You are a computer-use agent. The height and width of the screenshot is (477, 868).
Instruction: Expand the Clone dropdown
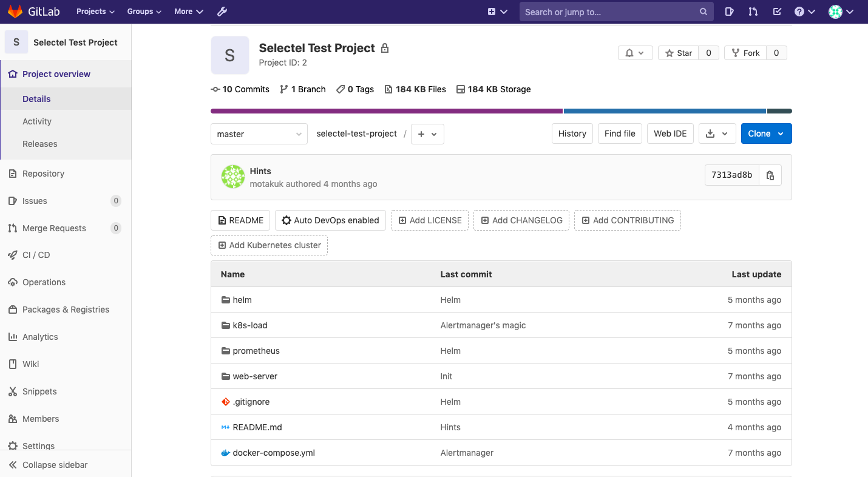tap(766, 134)
